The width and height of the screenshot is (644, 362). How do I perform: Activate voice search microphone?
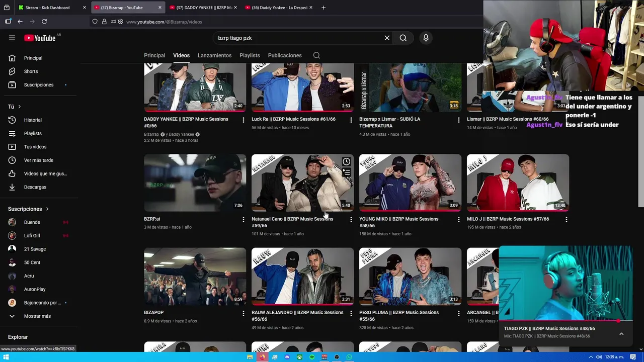coord(426,38)
